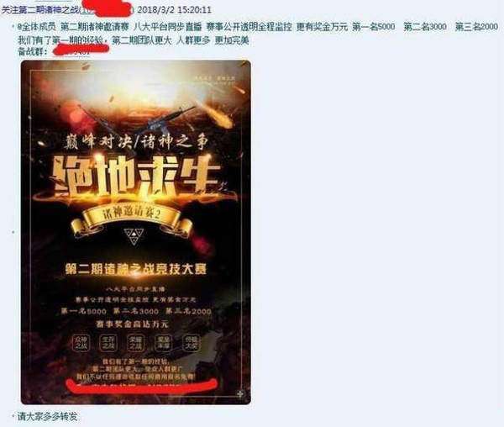The image size is (504, 427).
Task: Click the 关注第二期诸神之战 sender name
Action: click(40, 9)
